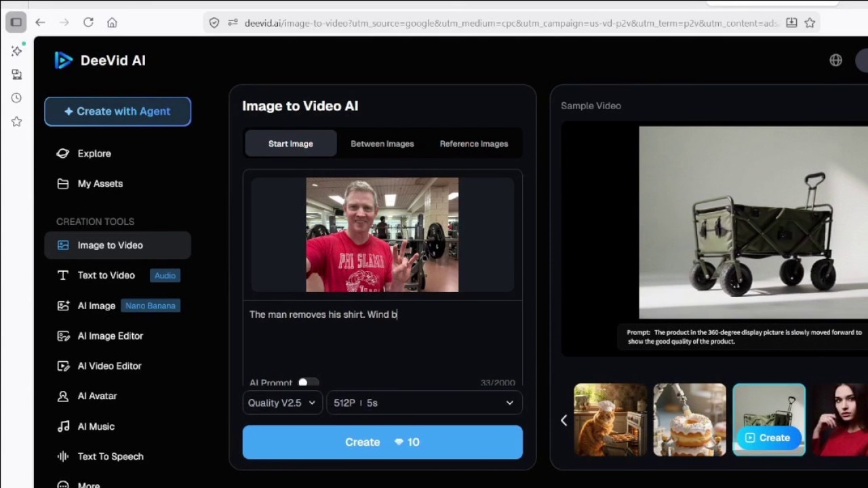Open Explore from the sidebar
868x488 pixels.
94,154
